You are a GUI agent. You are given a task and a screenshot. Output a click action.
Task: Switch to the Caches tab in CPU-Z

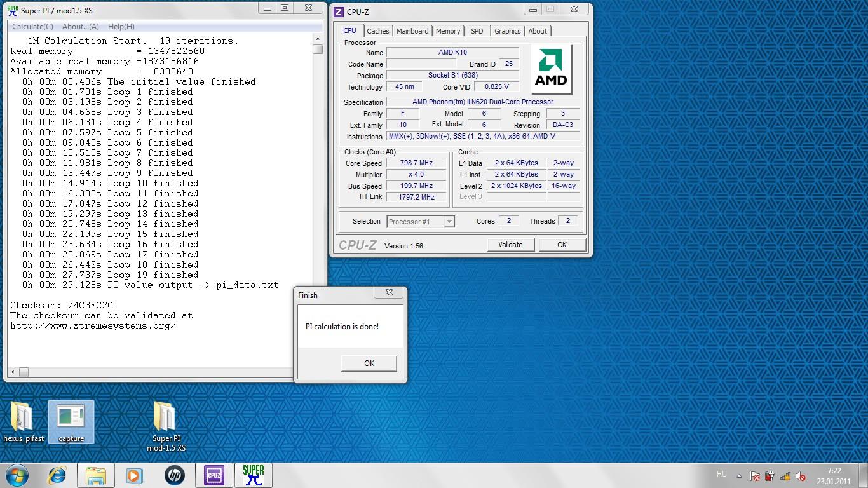click(x=378, y=31)
